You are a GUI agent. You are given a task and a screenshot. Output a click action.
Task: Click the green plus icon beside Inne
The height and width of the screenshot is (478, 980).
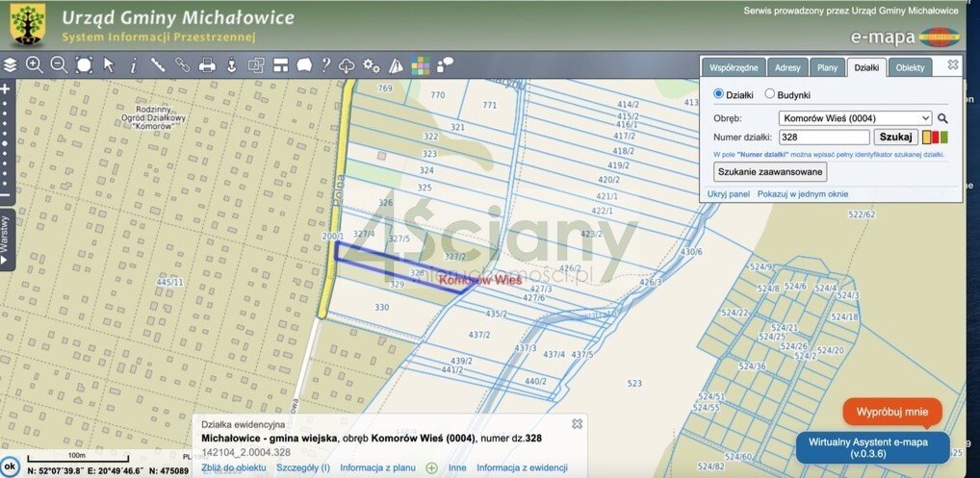[x=431, y=468]
